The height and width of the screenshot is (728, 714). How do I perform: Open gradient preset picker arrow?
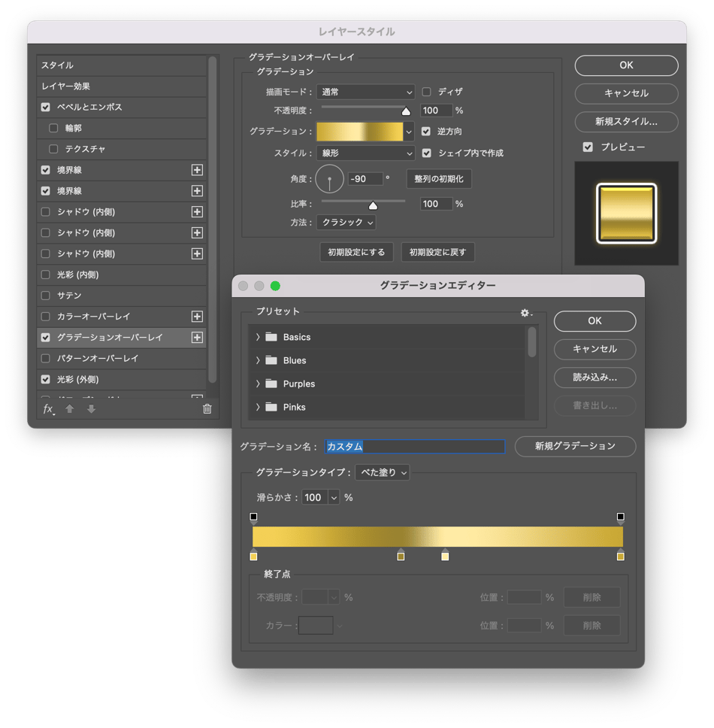click(409, 132)
